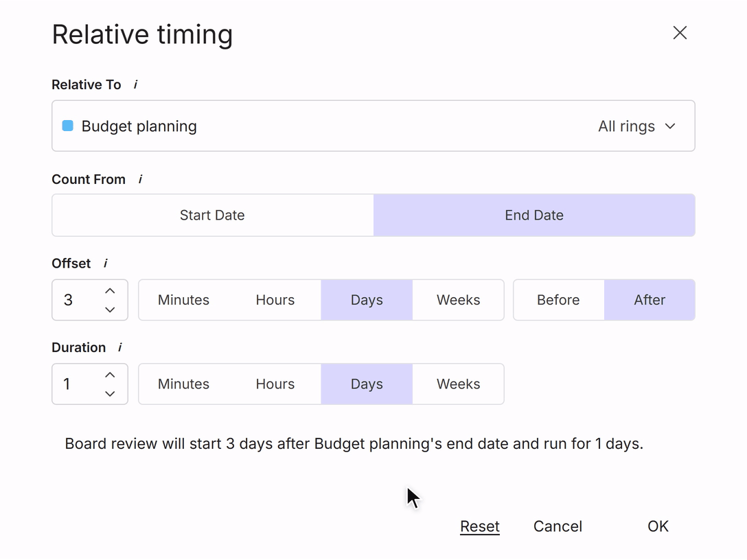Decrease the Duration value
747x560 pixels.
[x=110, y=394]
